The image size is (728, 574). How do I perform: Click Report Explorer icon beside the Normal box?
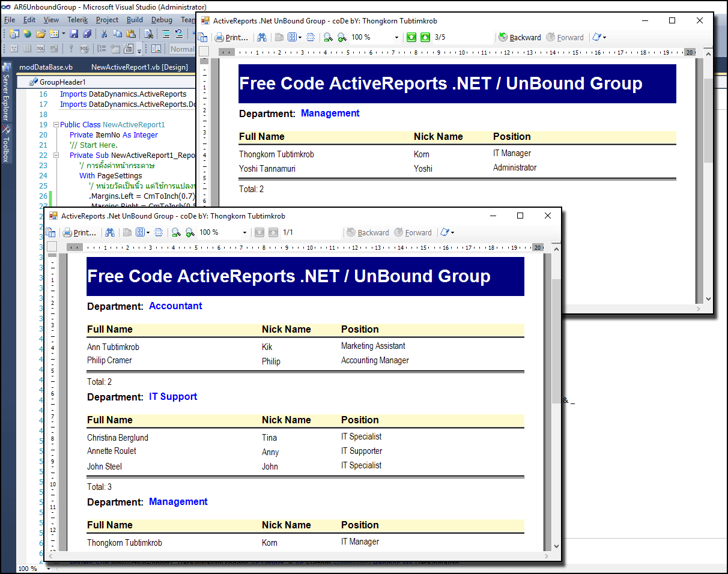[156, 49]
